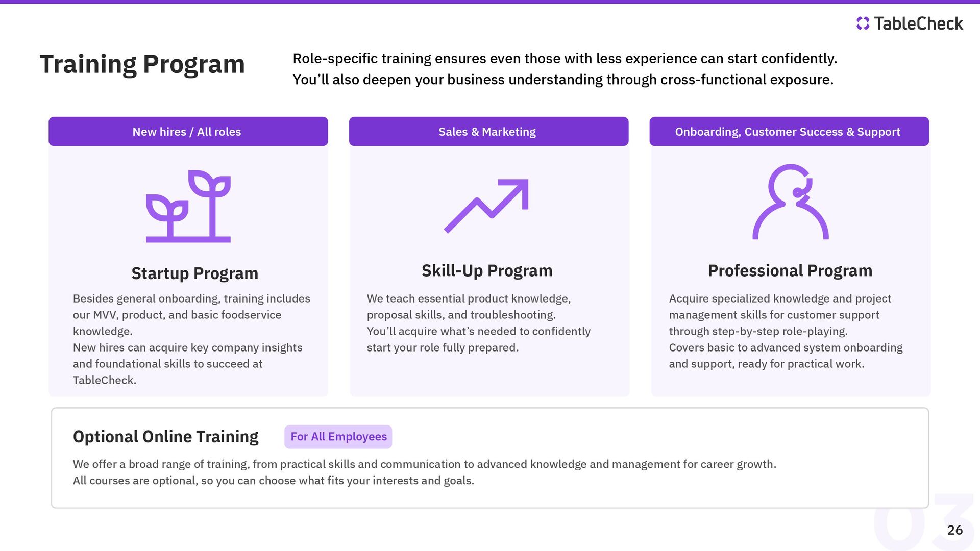This screenshot has height=551, width=980.
Task: Click the TableCheck wordmark text
Action: (x=918, y=23)
